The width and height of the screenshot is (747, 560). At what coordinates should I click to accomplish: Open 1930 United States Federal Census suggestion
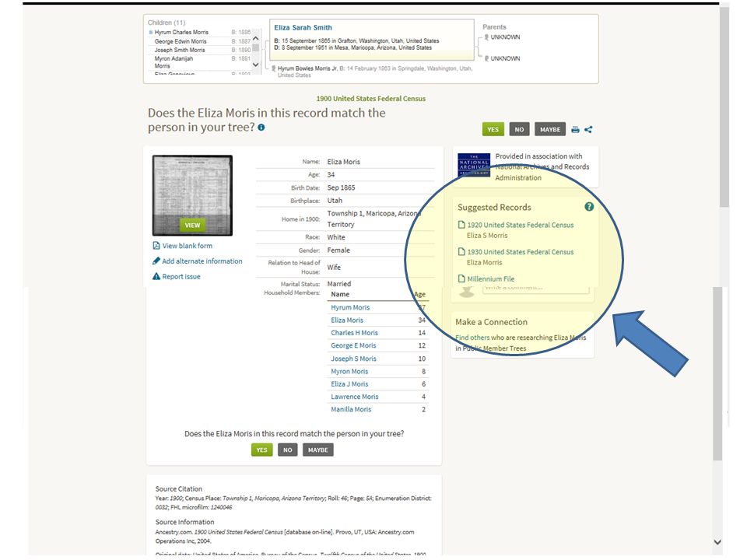(521, 252)
